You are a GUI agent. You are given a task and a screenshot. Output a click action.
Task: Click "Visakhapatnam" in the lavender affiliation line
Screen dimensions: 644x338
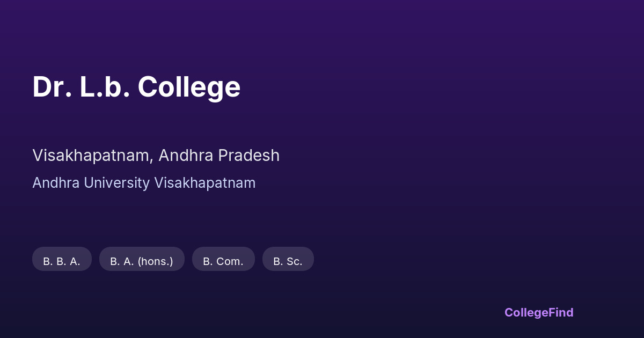tap(205, 183)
